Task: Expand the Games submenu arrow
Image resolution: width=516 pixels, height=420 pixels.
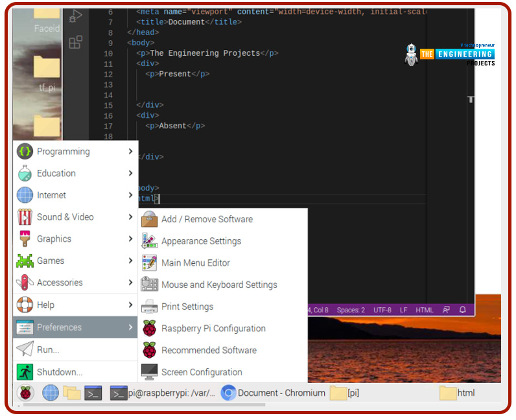Action: 131,261
